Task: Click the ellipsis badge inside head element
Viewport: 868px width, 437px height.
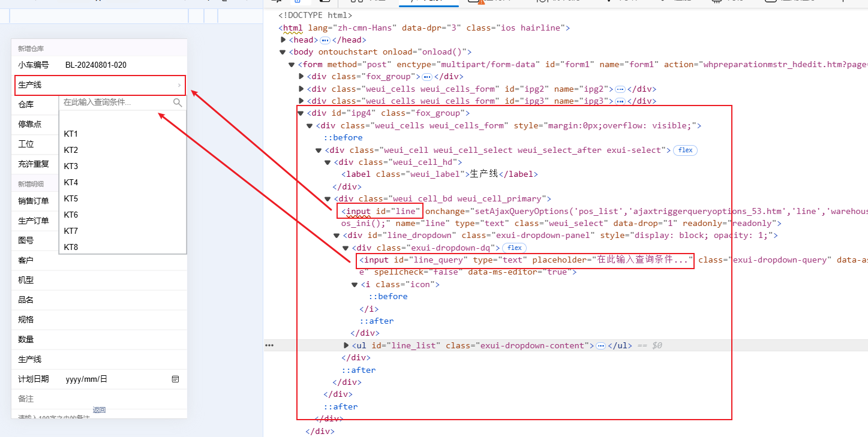Action: (325, 40)
